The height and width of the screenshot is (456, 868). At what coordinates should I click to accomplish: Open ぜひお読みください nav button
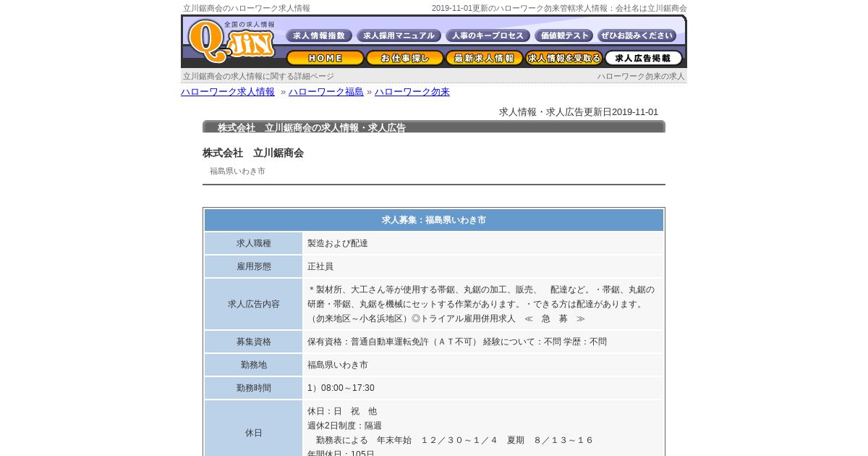pyautogui.click(x=637, y=35)
